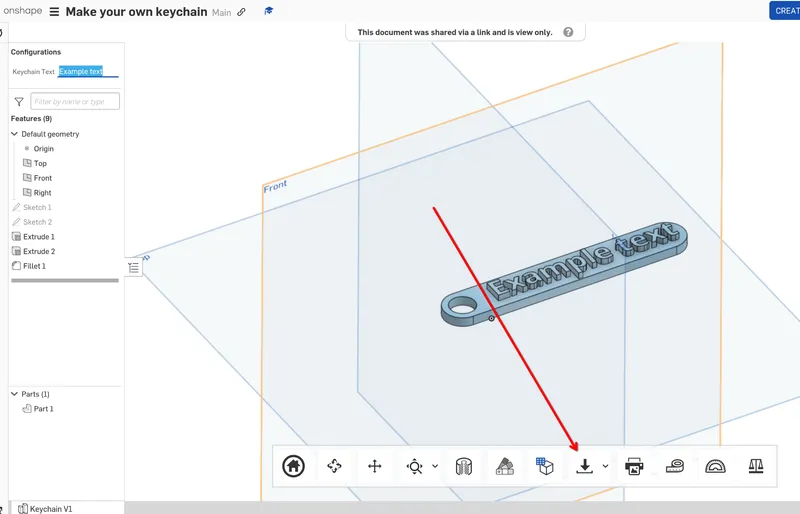This screenshot has width=800, height=514.
Task: Click the Configurations heading
Action: [x=36, y=52]
